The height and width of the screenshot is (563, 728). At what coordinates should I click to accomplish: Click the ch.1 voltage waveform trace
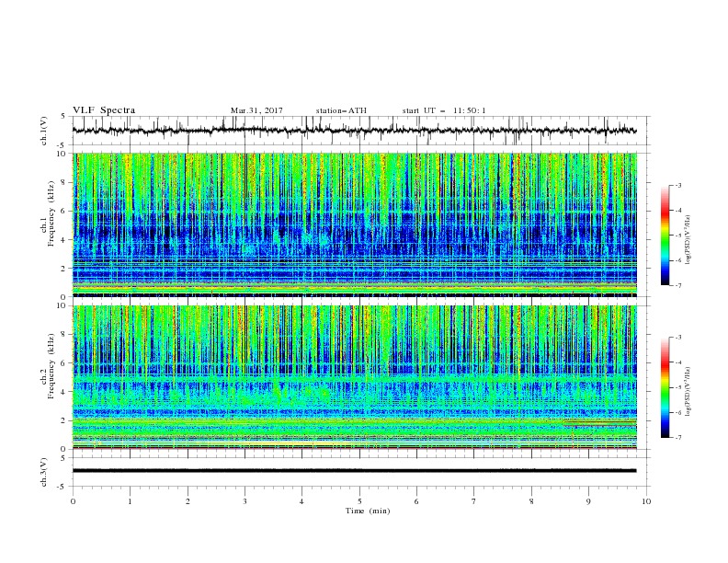click(354, 131)
